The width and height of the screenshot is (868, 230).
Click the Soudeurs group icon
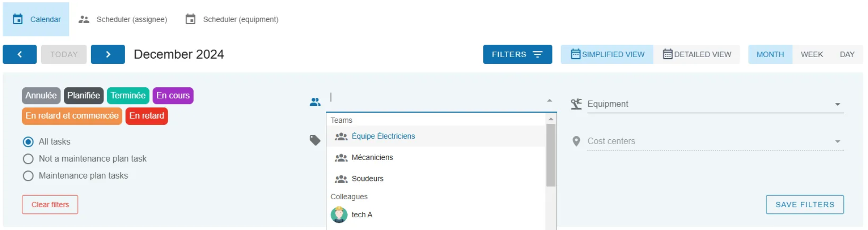pyautogui.click(x=341, y=179)
